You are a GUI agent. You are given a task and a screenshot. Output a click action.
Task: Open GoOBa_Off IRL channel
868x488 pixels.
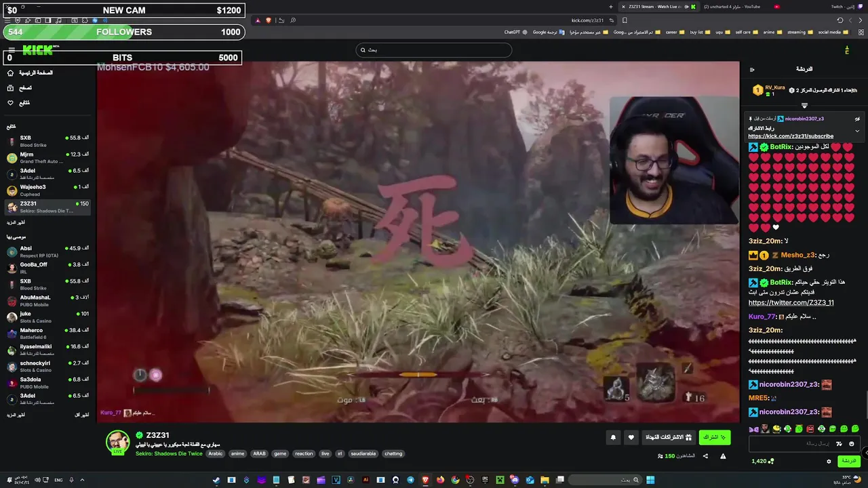[47, 268]
